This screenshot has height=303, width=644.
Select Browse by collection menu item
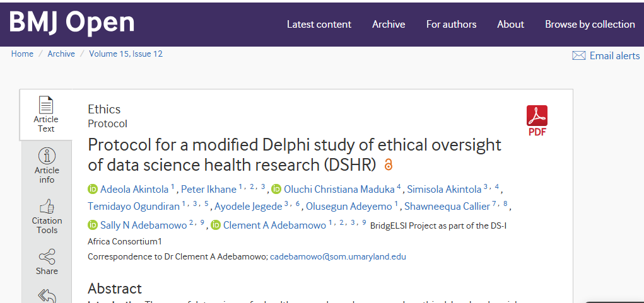(590, 25)
